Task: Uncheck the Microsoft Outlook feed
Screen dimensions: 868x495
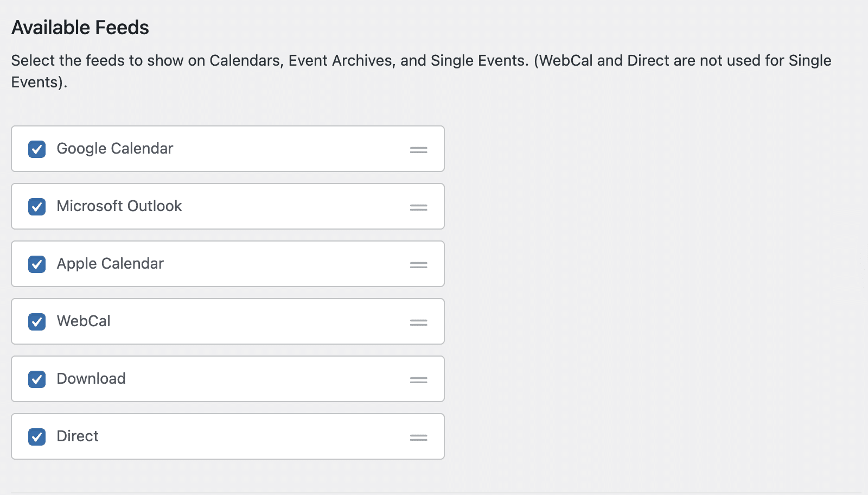Action: pyautogui.click(x=36, y=206)
